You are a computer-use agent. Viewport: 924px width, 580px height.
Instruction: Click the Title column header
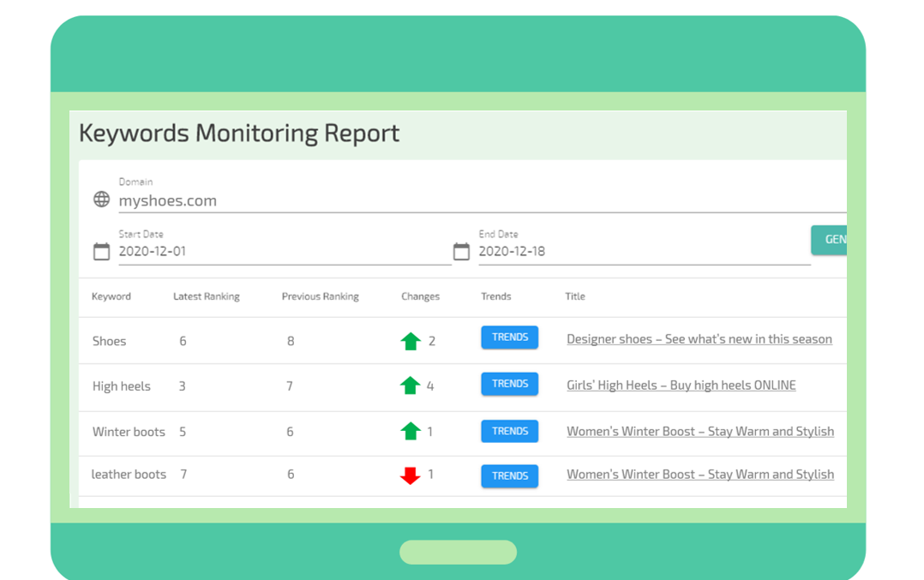[x=575, y=296]
